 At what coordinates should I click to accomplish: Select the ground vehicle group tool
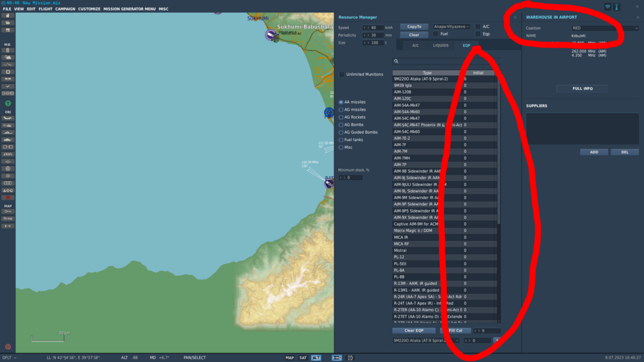click(7, 140)
